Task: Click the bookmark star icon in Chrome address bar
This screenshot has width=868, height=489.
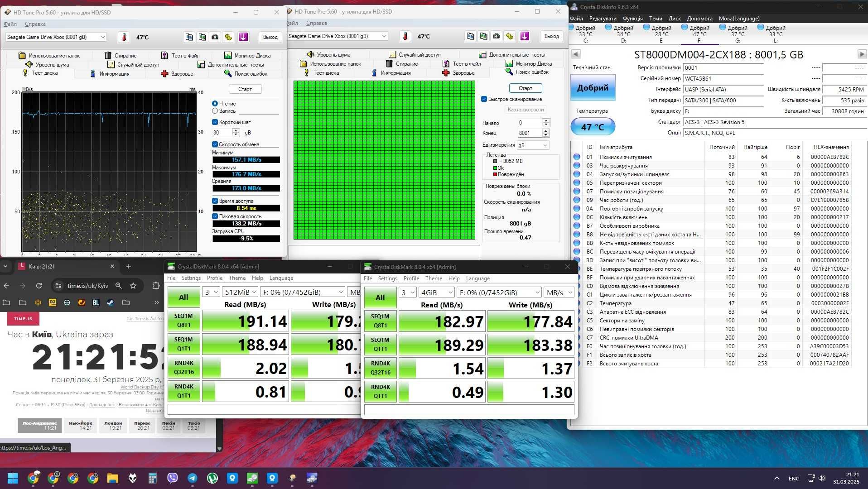Action: point(133,286)
